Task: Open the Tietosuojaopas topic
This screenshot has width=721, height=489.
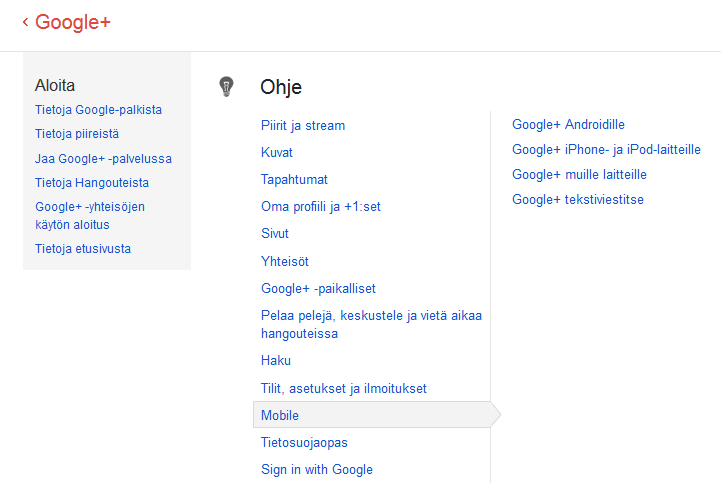Action: 304,442
